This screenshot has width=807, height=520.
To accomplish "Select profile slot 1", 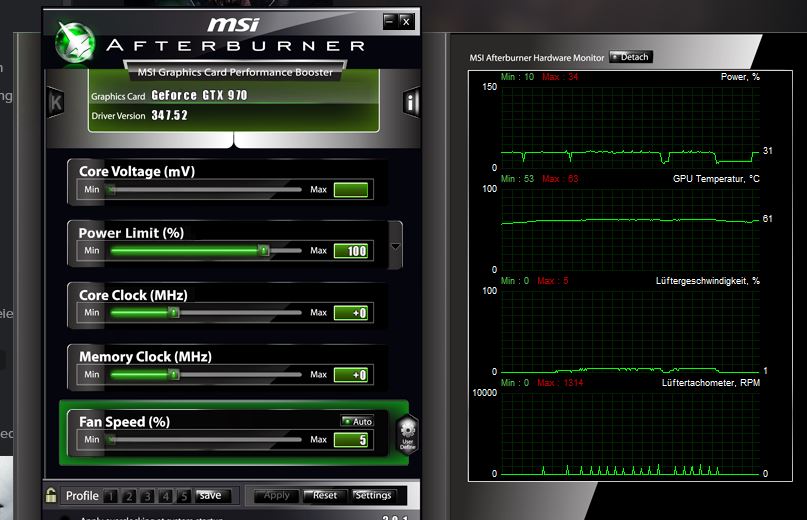I will [x=110, y=496].
